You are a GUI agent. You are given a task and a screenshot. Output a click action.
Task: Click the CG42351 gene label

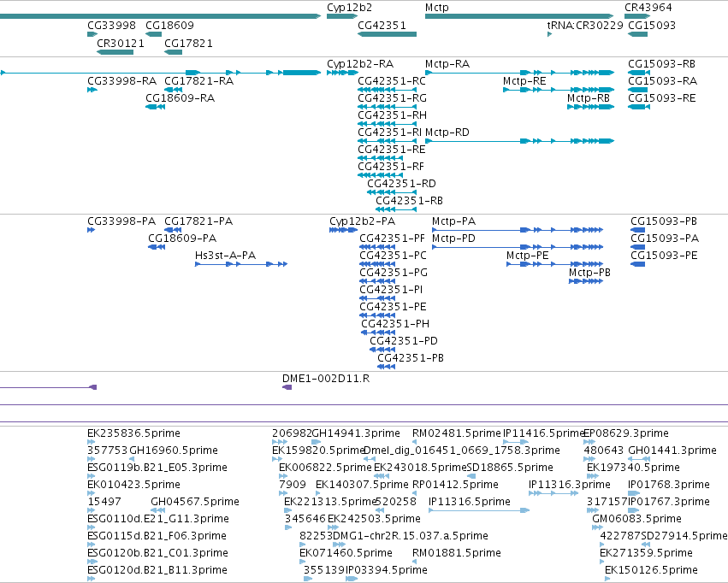[x=382, y=25]
